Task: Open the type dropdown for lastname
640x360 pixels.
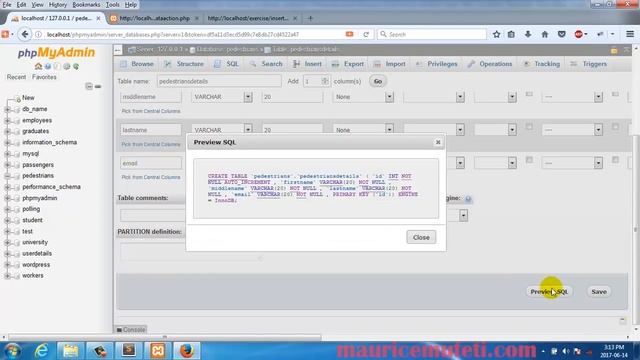Action: coord(222,129)
